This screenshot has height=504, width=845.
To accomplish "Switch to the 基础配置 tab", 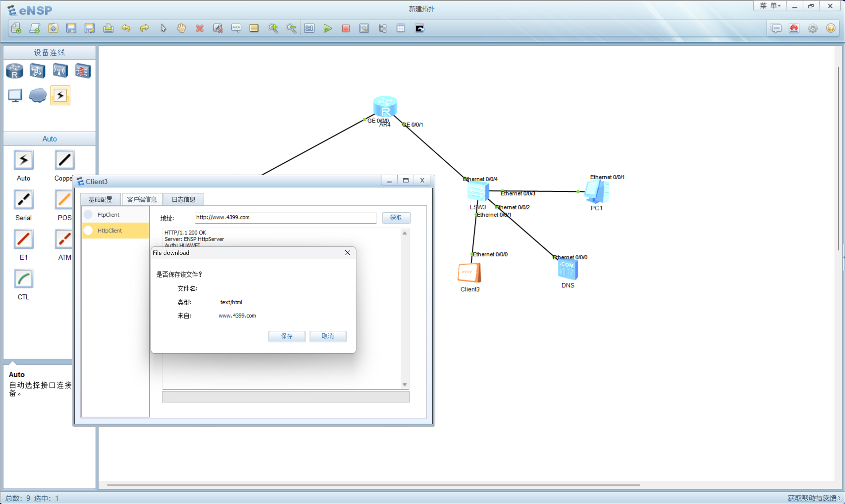I will (100, 199).
